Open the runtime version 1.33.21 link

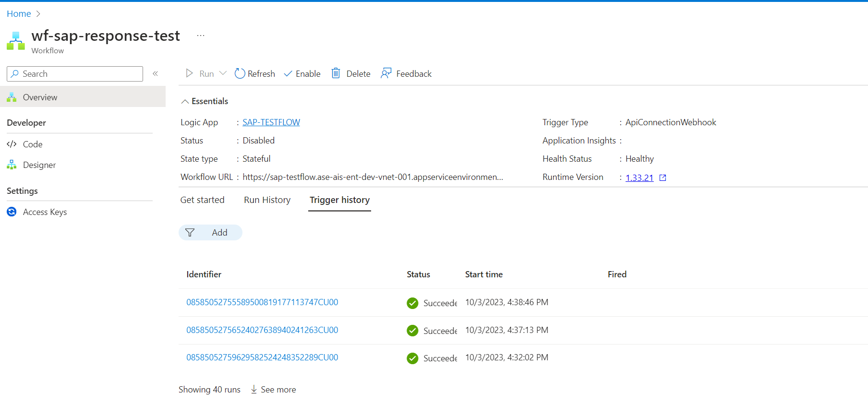[639, 178]
